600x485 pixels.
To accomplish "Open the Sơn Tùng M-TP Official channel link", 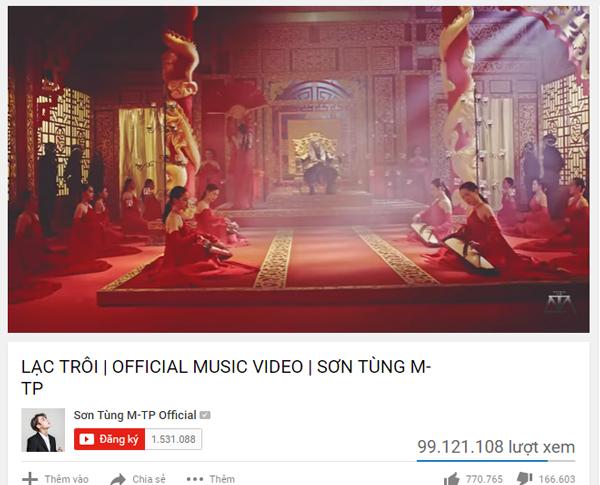I will click(135, 415).
